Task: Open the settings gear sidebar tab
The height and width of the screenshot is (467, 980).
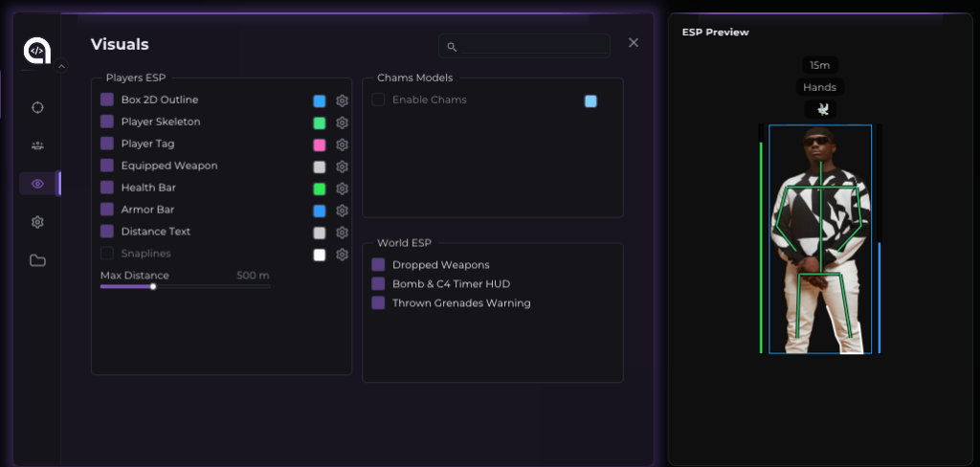Action: point(37,222)
